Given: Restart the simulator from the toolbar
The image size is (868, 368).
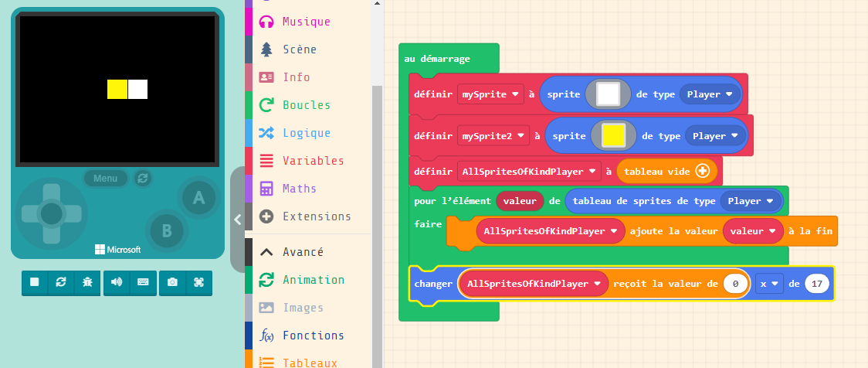Looking at the screenshot, I should [x=61, y=283].
